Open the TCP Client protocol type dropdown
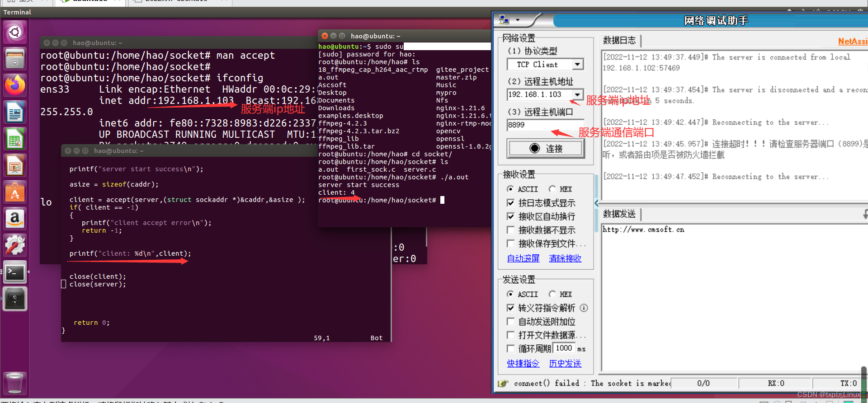868x403 pixels. pyautogui.click(x=577, y=65)
